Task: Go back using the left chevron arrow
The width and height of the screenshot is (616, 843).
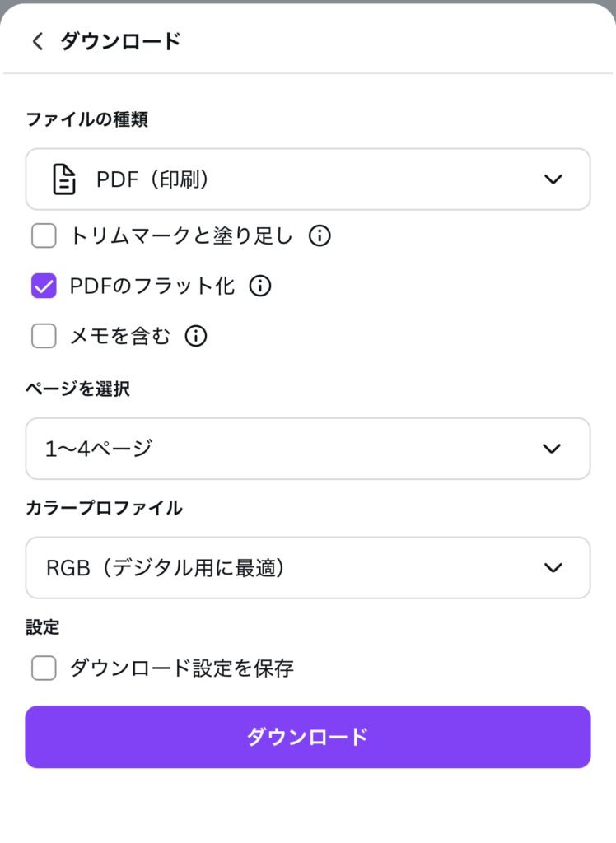Action: coord(37,41)
